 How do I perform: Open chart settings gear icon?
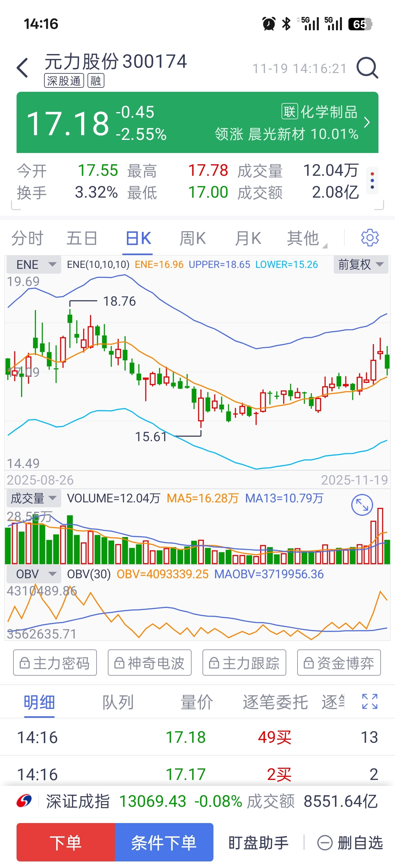370,238
